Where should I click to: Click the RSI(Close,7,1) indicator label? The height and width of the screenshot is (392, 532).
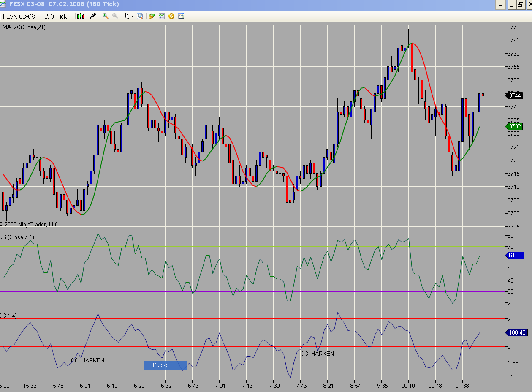coord(17,237)
